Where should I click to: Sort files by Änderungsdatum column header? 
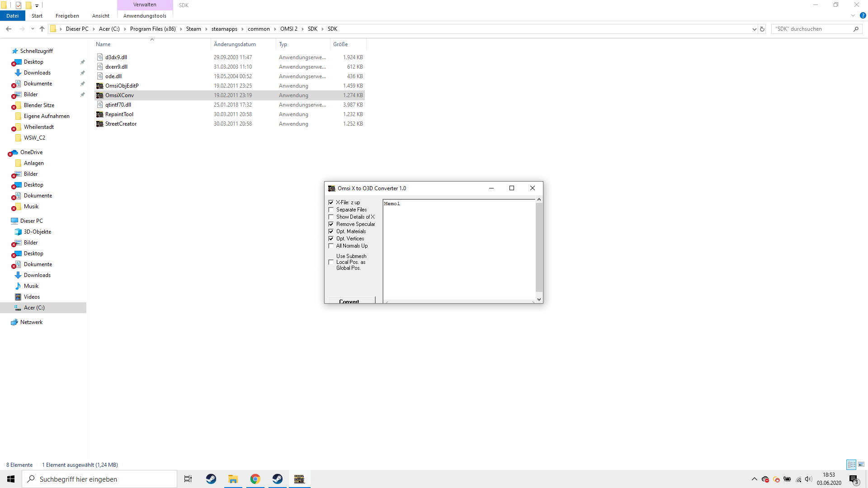pyautogui.click(x=235, y=44)
